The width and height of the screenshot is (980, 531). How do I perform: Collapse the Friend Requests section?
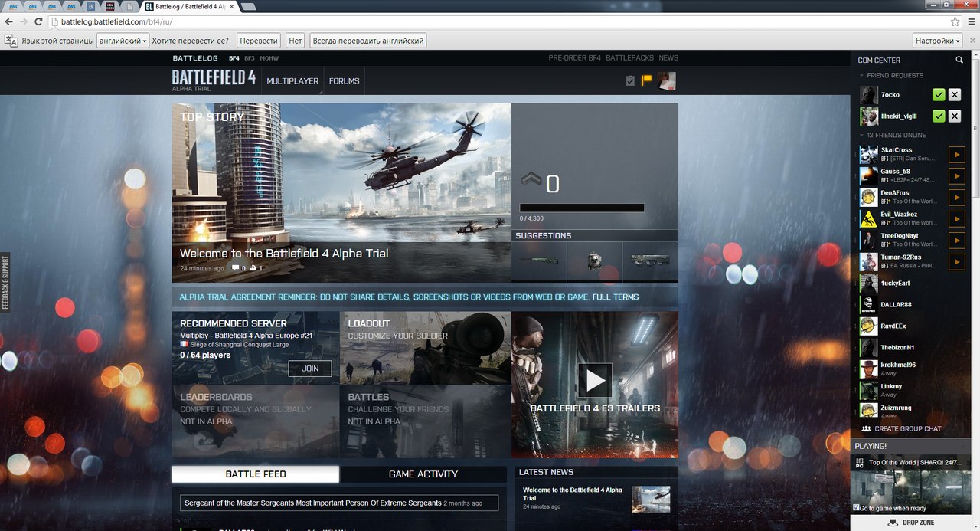pyautogui.click(x=890, y=75)
